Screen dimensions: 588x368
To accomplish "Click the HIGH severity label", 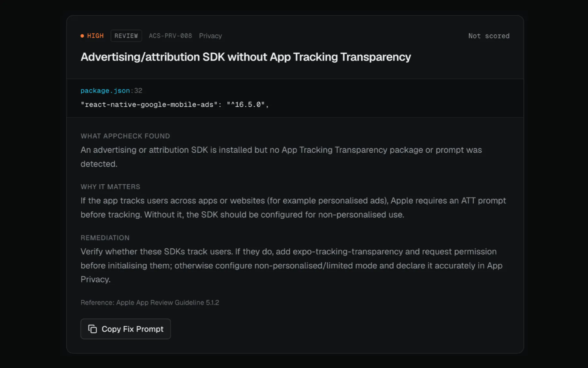I will coord(95,36).
